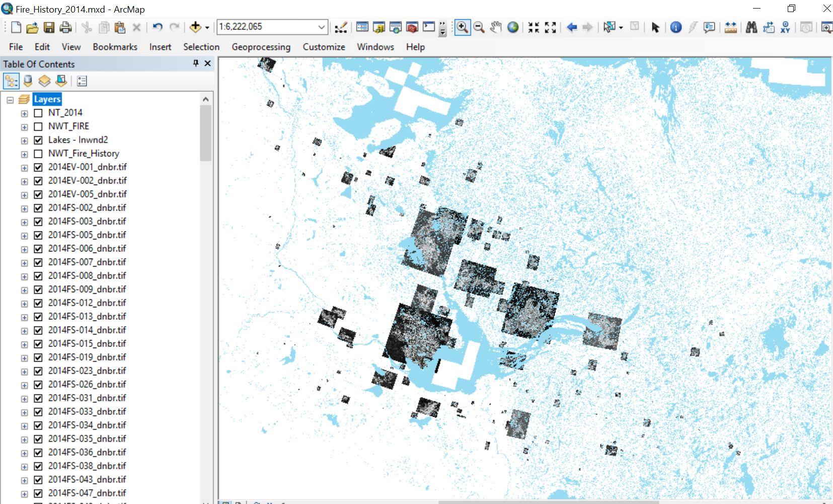Image resolution: width=833 pixels, height=504 pixels.
Task: Switch to List By Source view
Action: pyautogui.click(x=28, y=81)
